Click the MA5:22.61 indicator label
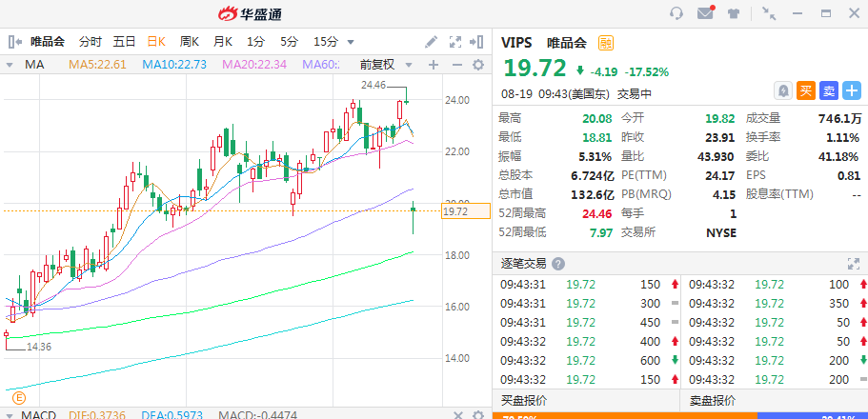Viewport: 868px width, 419px height. pos(97,65)
